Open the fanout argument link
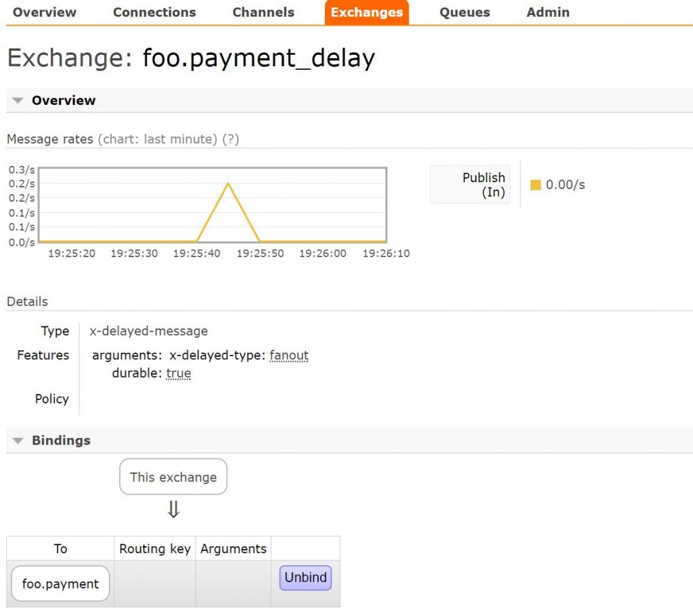The width and height of the screenshot is (693, 616). [x=289, y=355]
